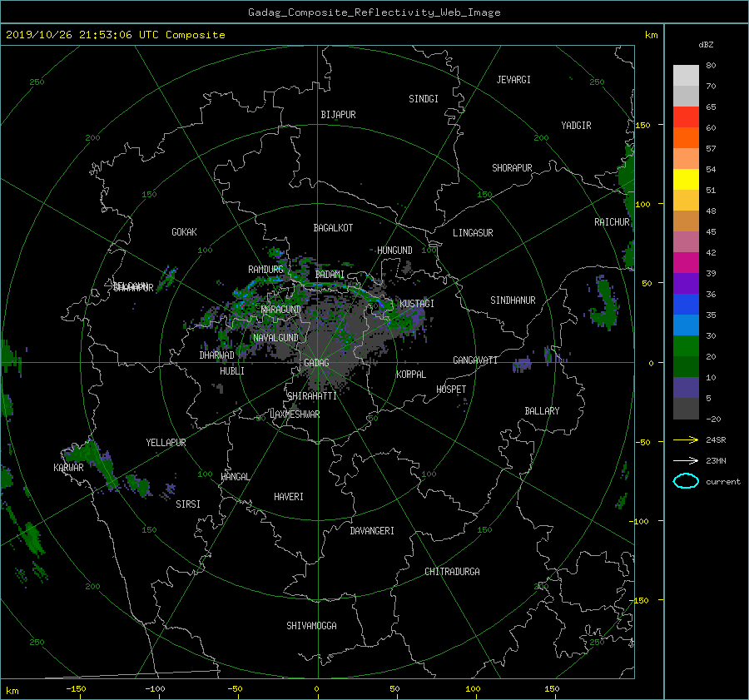The height and width of the screenshot is (700, 749).
Task: Click the dBZ legend heading
Action: (706, 45)
